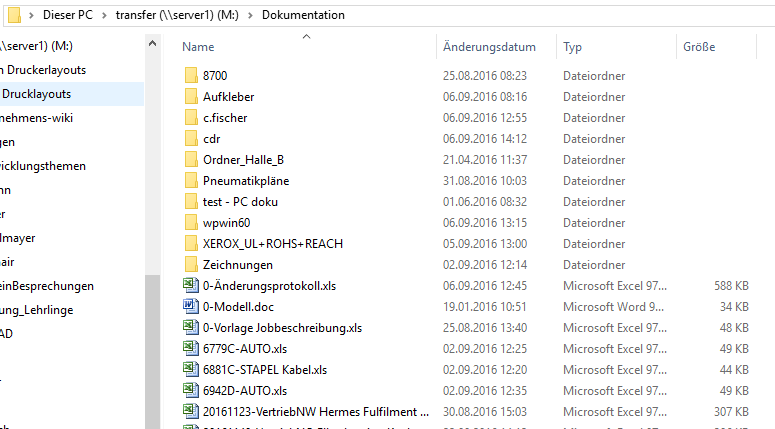Click the Pneumatikpläne folder icon
Viewport: 775px width, 429px height.
(x=192, y=181)
